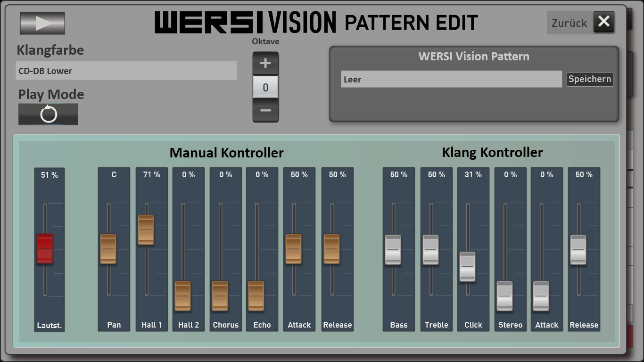Click the Click fader handle
This screenshot has height=362, width=644.
point(467,266)
